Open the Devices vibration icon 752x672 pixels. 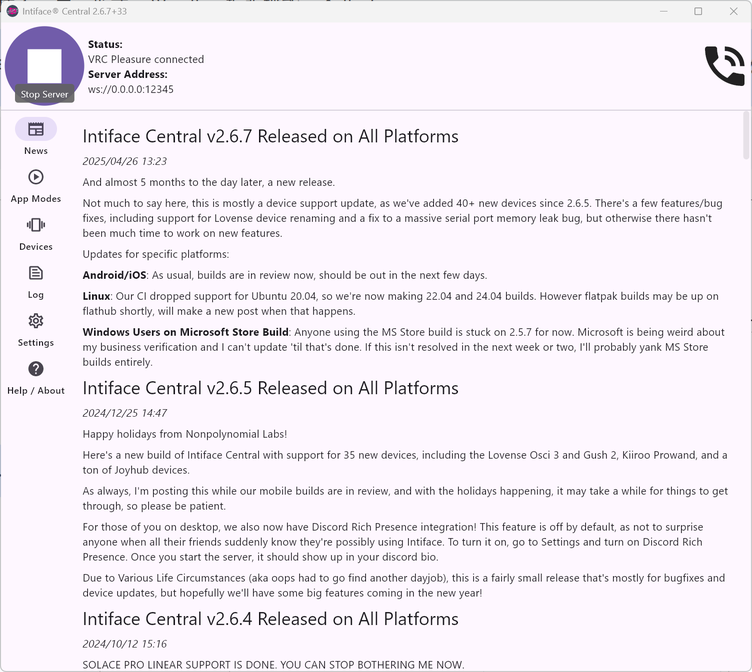36,225
